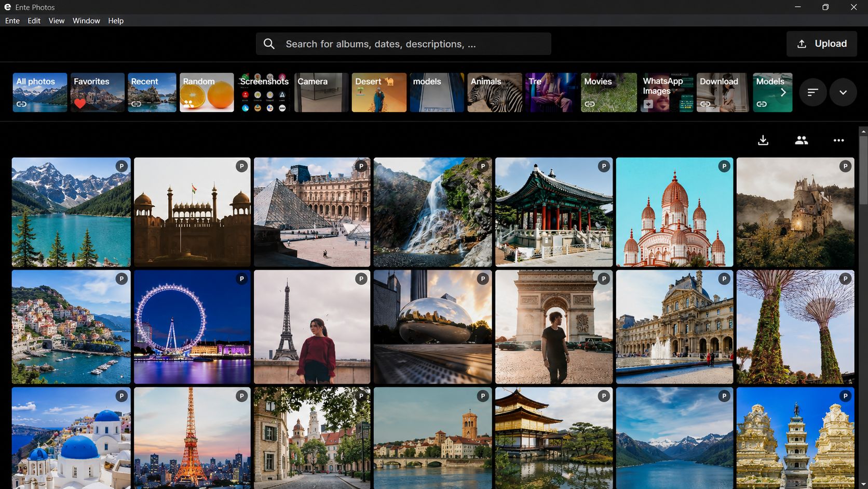Select the All photos album

coord(40,92)
